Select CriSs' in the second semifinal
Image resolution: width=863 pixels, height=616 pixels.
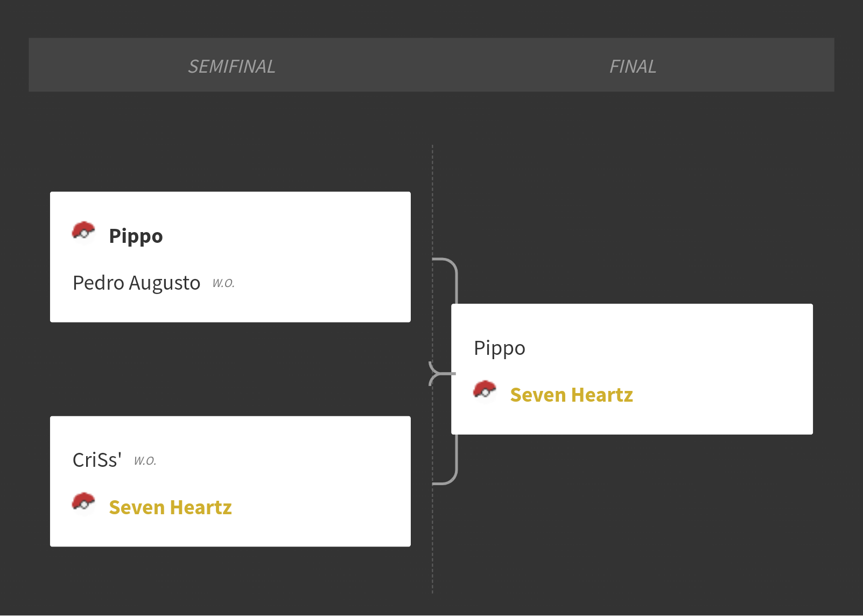(x=97, y=460)
